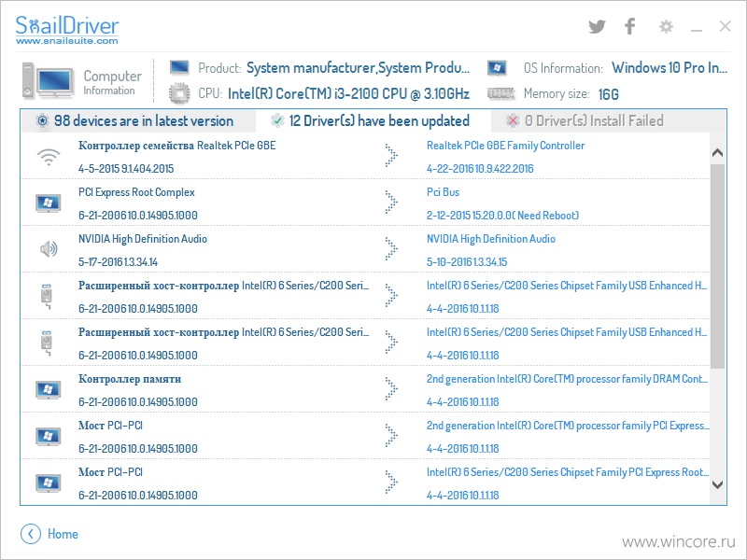Click the Windows icon beside Контроллер памяти
The width and height of the screenshot is (747, 560).
pyautogui.click(x=49, y=390)
